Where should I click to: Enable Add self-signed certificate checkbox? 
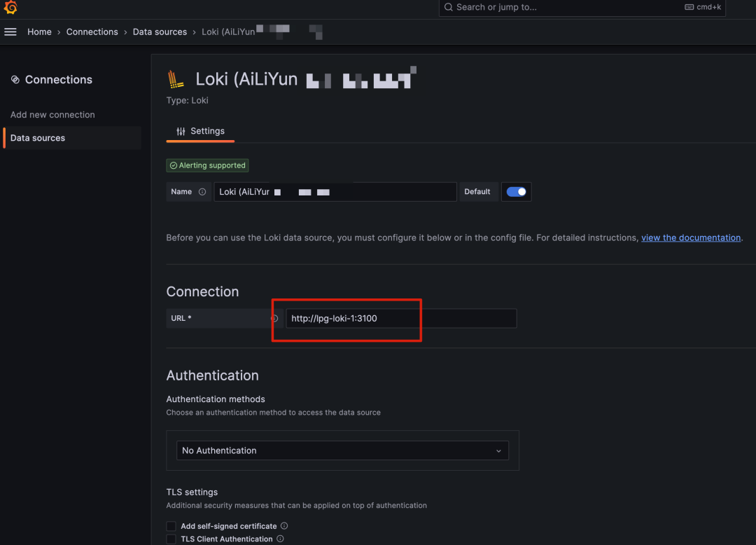[171, 526]
